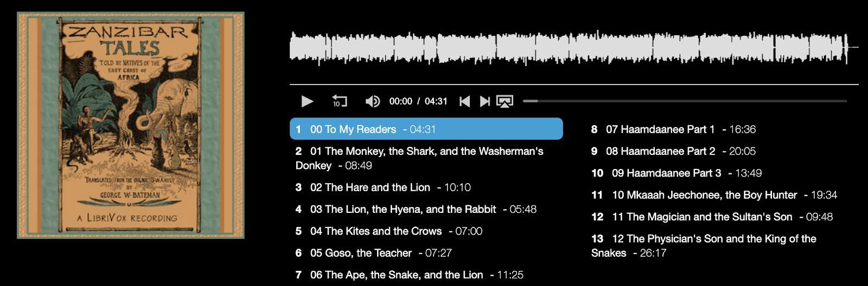
Task: Open the Zanzibar Tales cover image
Action: pos(131,125)
